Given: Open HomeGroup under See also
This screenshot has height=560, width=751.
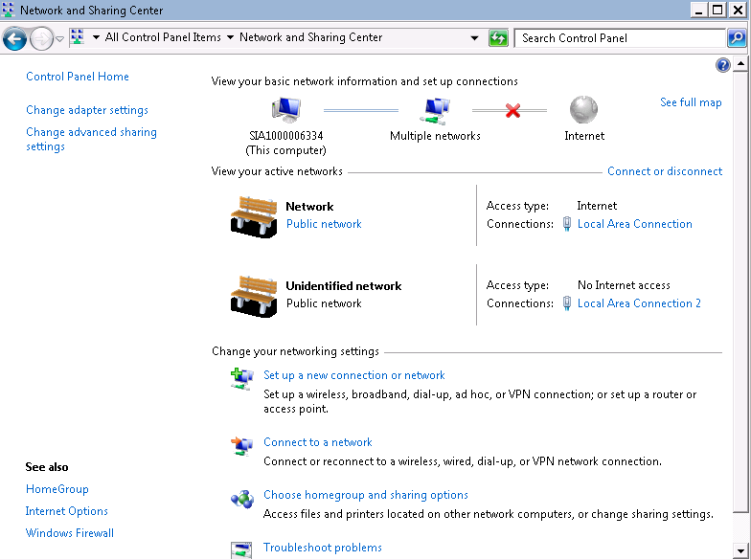Looking at the screenshot, I should [57, 489].
